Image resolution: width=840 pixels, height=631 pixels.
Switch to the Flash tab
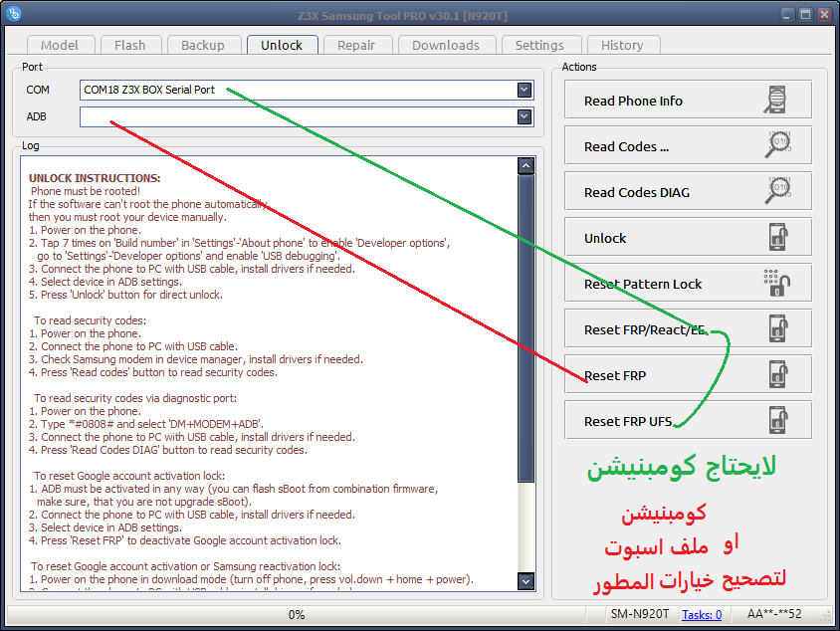click(x=129, y=45)
